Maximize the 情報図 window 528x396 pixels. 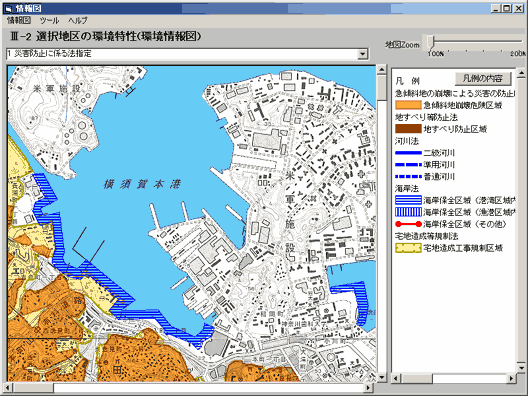point(506,8)
